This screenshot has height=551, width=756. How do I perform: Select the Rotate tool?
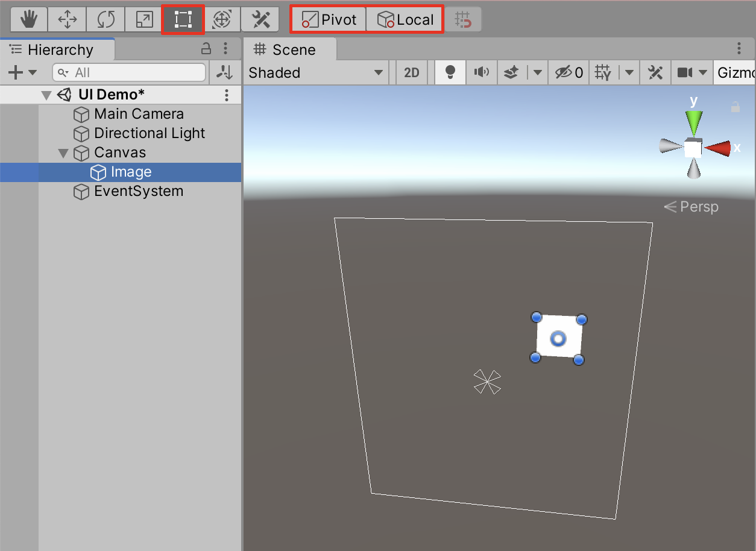click(106, 20)
